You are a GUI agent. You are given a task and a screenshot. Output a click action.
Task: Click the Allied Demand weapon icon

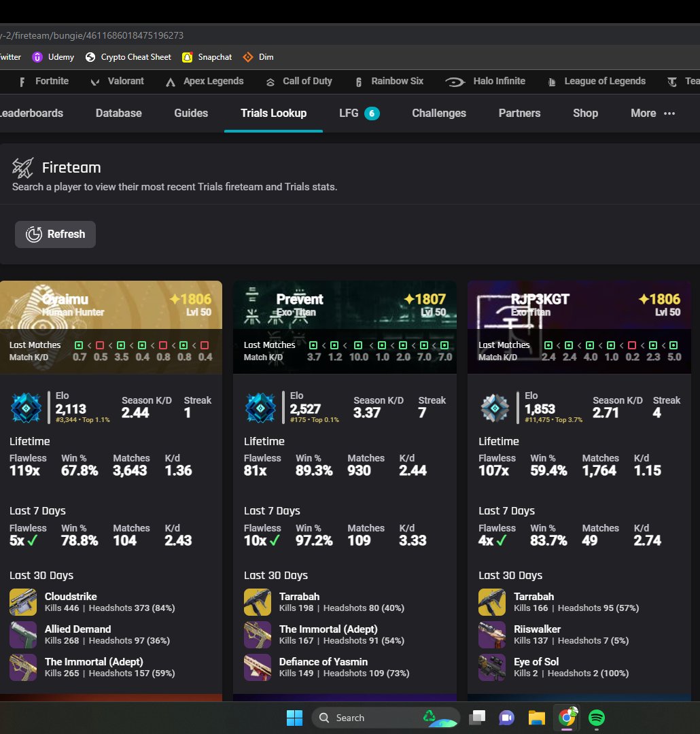23,635
